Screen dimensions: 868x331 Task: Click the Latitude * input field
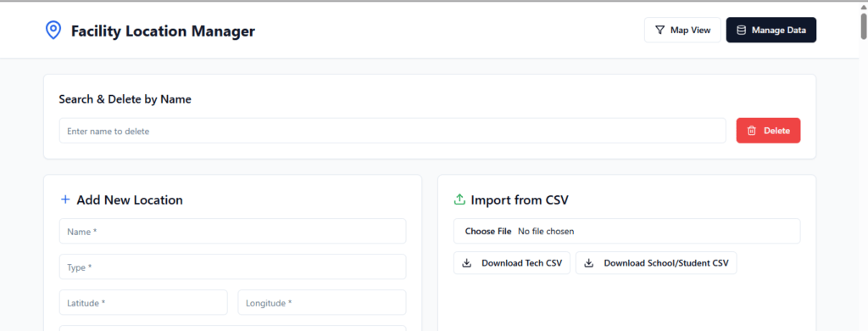(143, 302)
